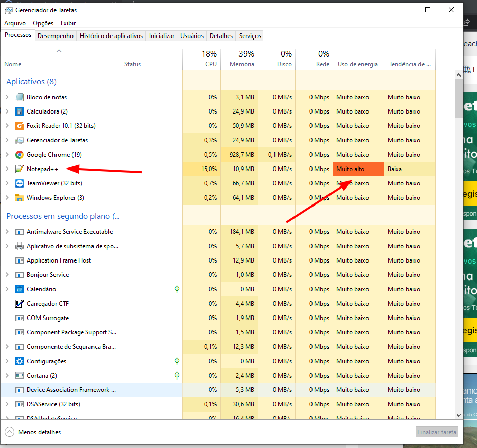The width and height of the screenshot is (477, 448).
Task: Click Calendário suspended leaf status icon
Action: click(177, 289)
